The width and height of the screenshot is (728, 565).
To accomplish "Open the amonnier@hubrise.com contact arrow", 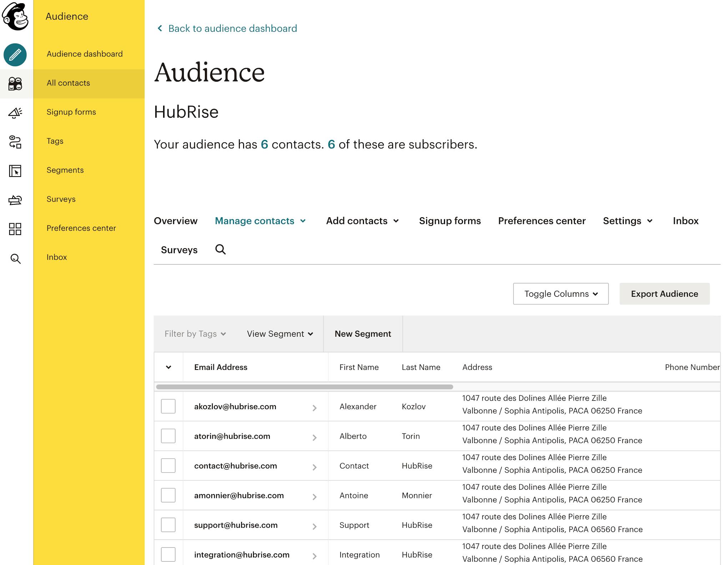I will click(314, 497).
